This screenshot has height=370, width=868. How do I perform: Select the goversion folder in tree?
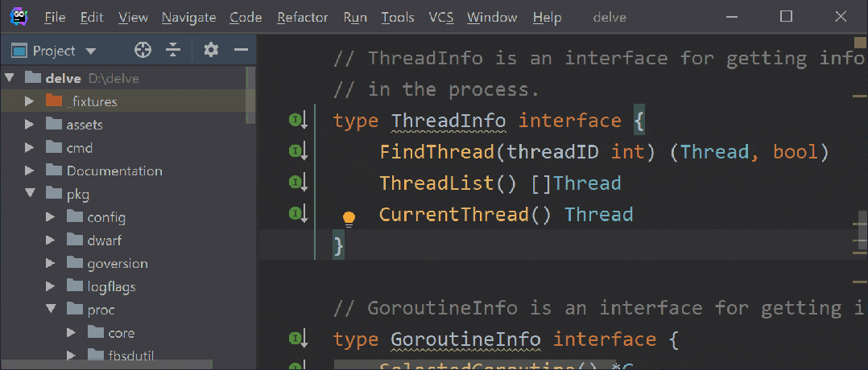[117, 263]
